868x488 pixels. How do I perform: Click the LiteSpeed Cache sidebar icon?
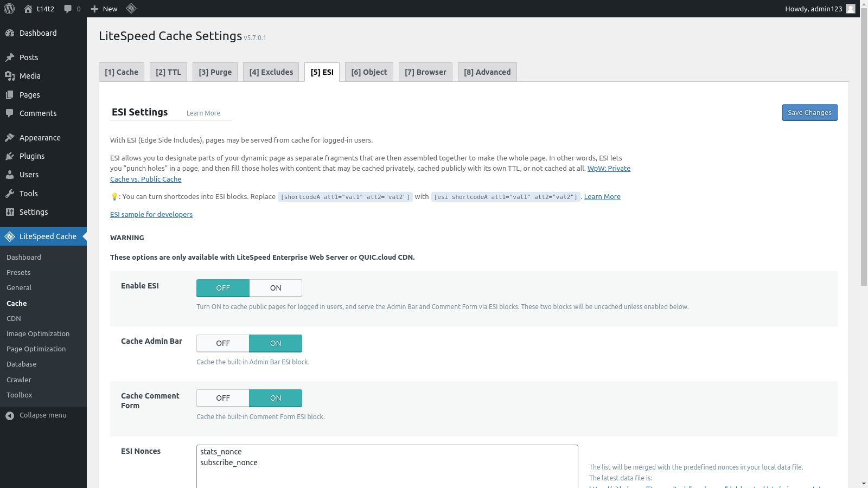click(x=10, y=236)
